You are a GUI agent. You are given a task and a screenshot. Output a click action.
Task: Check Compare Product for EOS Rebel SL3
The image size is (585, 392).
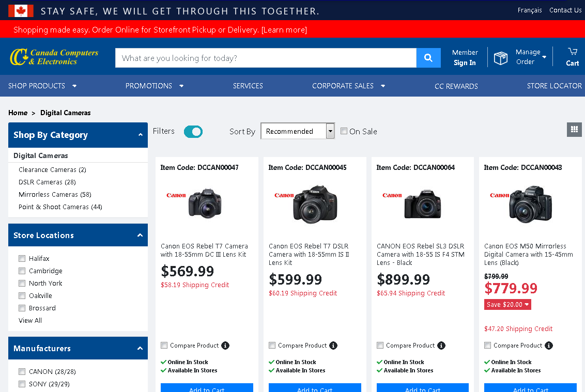point(380,346)
